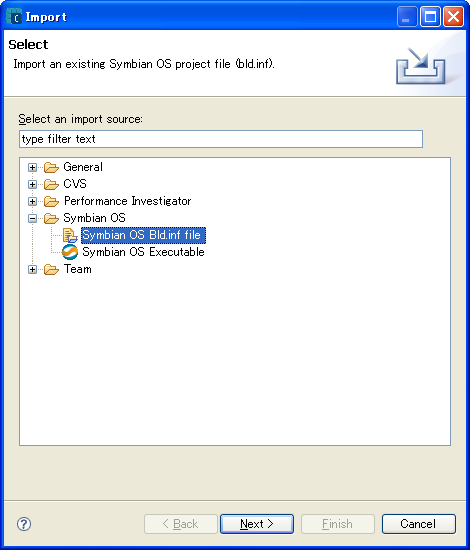
Task: Select Symbian OS Bld.inf file entry
Action: click(143, 235)
